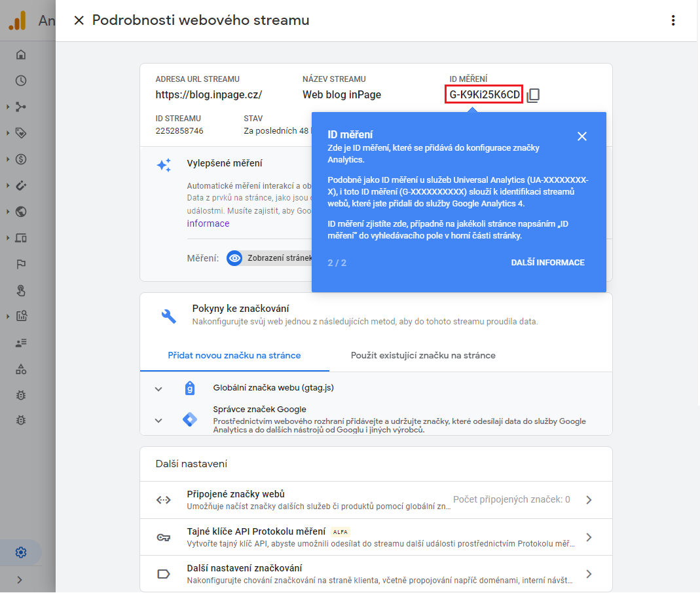Open the Realtime clock icon in sidebar
700x593 pixels.
point(21,81)
